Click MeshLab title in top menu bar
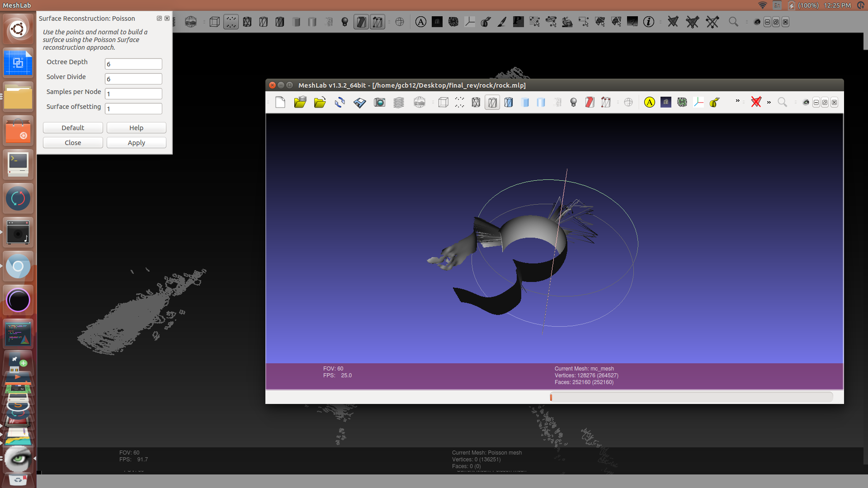868x488 pixels. tap(17, 5)
